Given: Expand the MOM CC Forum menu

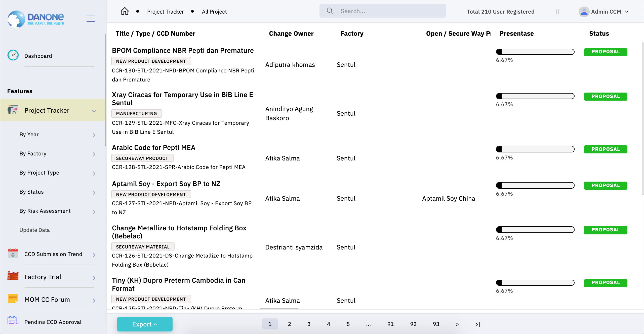Looking at the screenshot, I should click(94, 301).
